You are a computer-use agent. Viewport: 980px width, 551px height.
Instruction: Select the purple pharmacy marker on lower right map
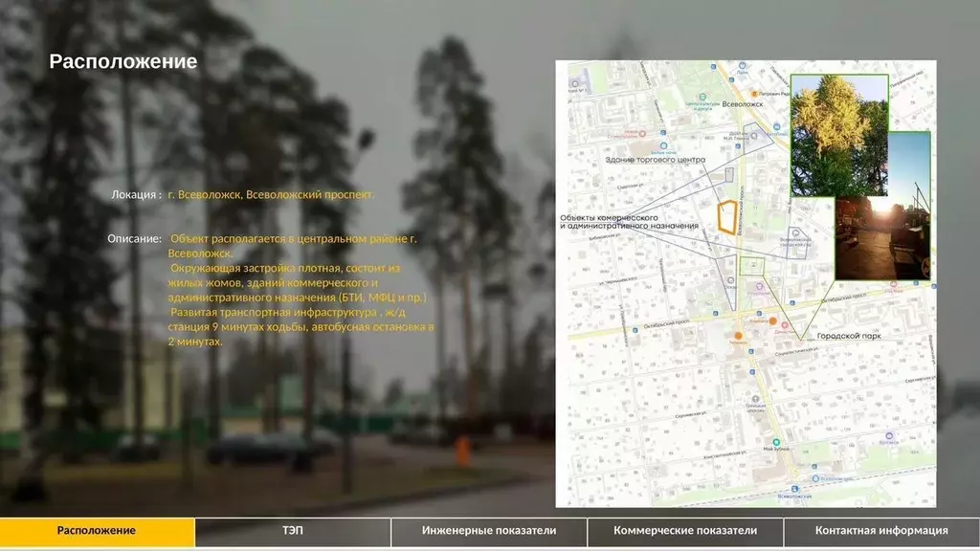pos(889,435)
